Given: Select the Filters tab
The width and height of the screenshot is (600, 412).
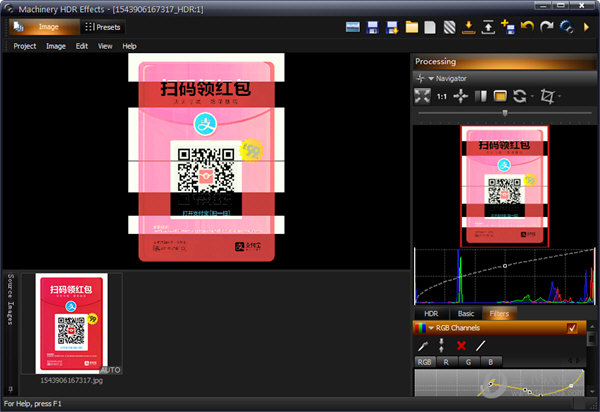Looking at the screenshot, I should (x=499, y=314).
